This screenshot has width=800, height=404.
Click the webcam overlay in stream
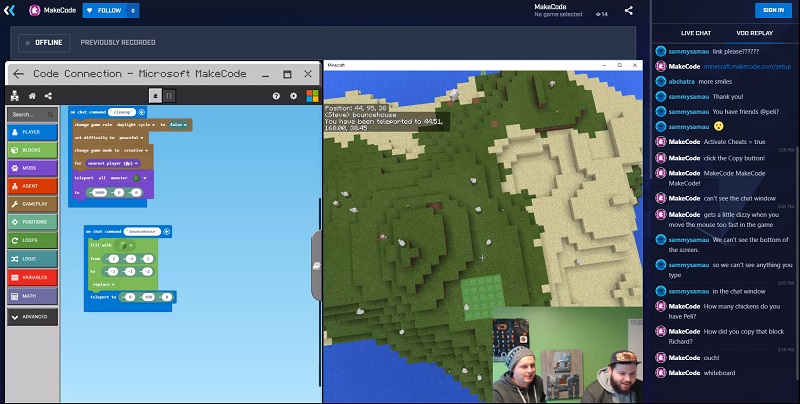567,355
